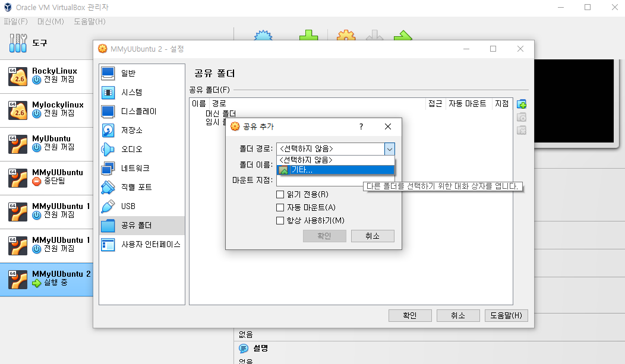Click the MMyUUbuntu 2 OS icon
Image resolution: width=625 pixels, height=364 pixels.
18,280
